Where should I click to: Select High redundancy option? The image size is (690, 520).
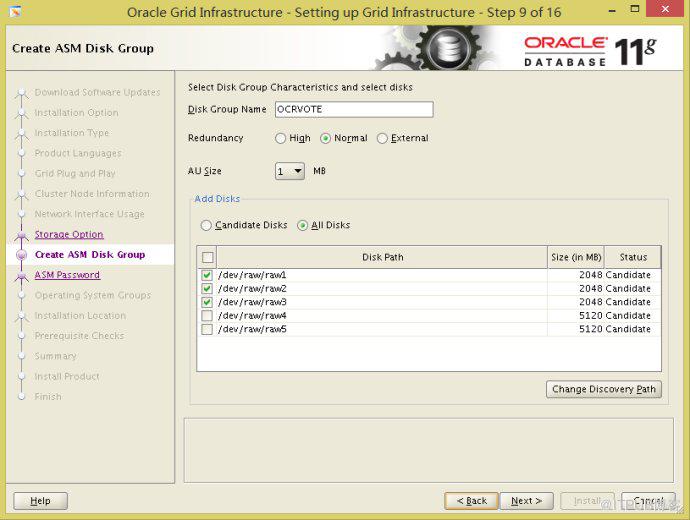pyautogui.click(x=280, y=139)
